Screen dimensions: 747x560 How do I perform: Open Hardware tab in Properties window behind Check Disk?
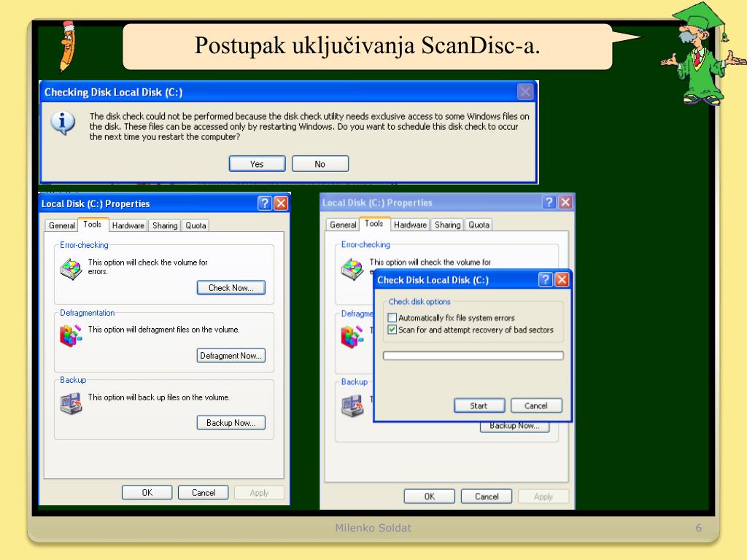410,225
